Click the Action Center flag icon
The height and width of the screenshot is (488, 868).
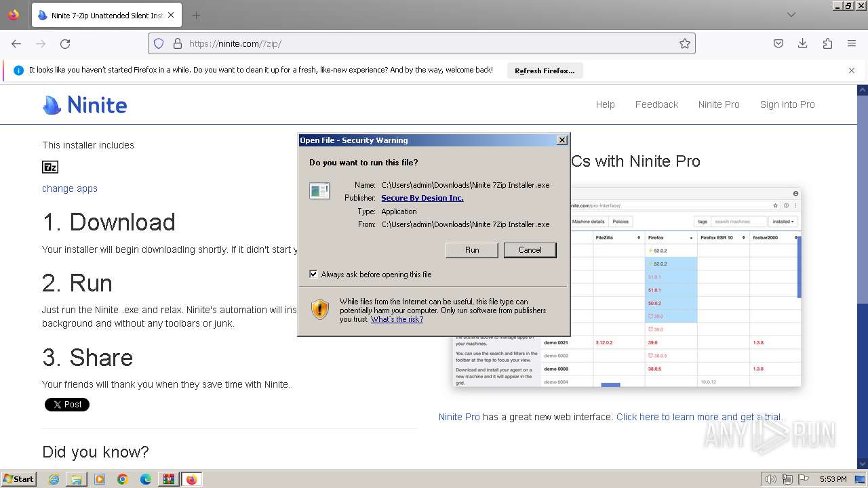click(x=804, y=479)
